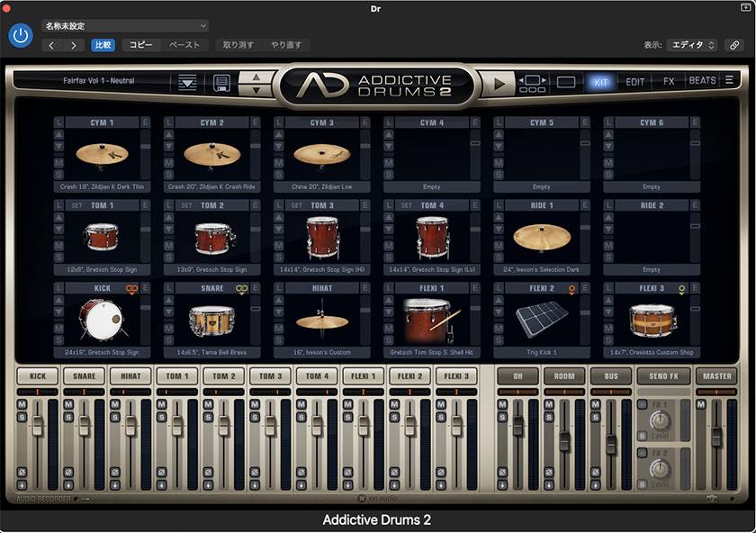Click the RIDE 1 cymbal image
The image size is (756, 533).
point(542,238)
